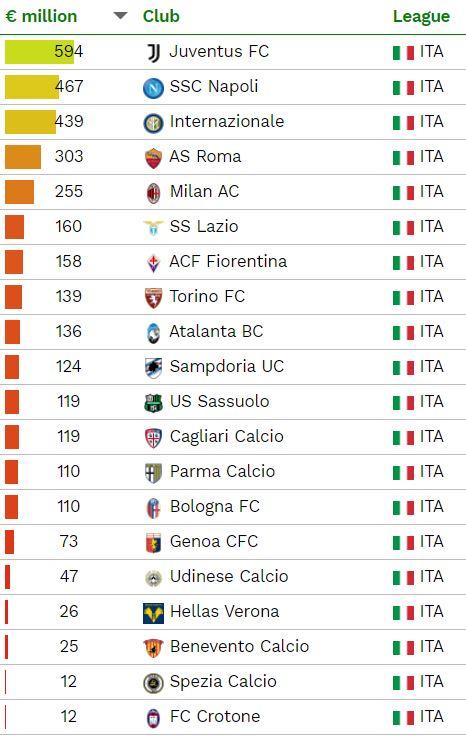The width and height of the screenshot is (466, 740).
Task: Click the Torino FC bull crest
Action: click(153, 298)
